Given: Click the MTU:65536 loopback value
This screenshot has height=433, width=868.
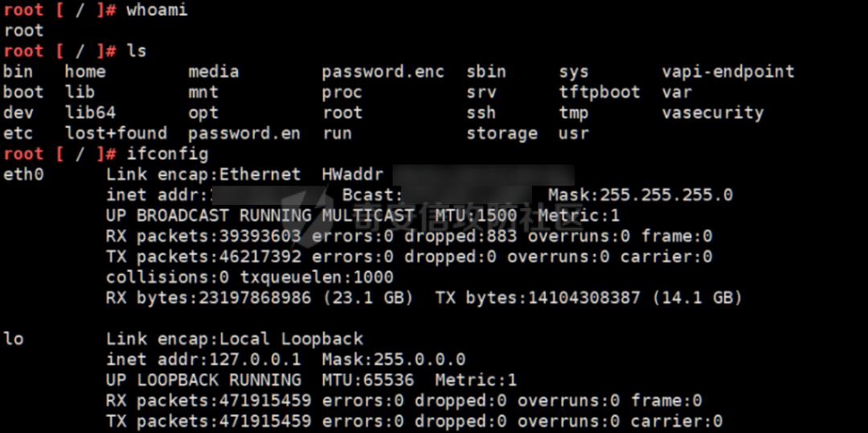Looking at the screenshot, I should pyautogui.click(x=367, y=380).
